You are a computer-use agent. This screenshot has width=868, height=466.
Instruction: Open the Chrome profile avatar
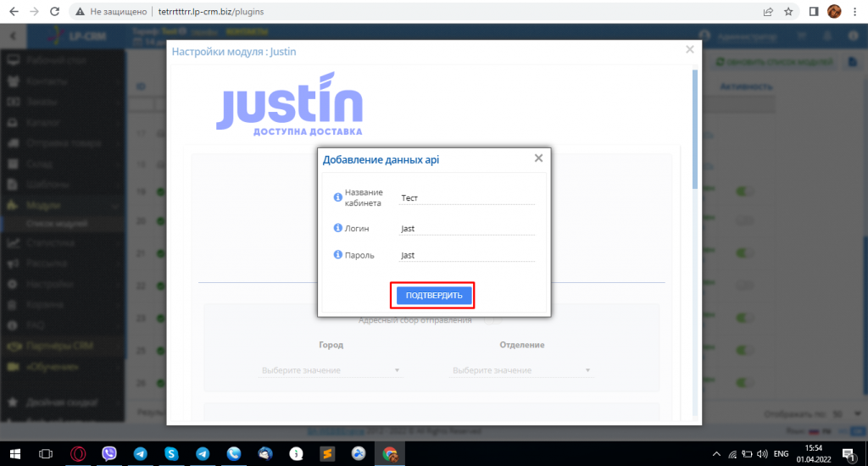834,11
